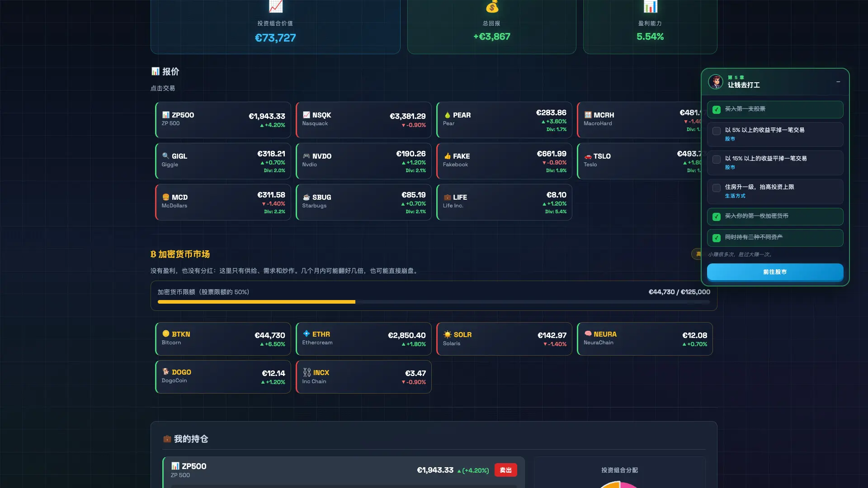Viewport: 868px width, 488px height.
Task: Click the PEAR pear icon
Action: (x=447, y=115)
